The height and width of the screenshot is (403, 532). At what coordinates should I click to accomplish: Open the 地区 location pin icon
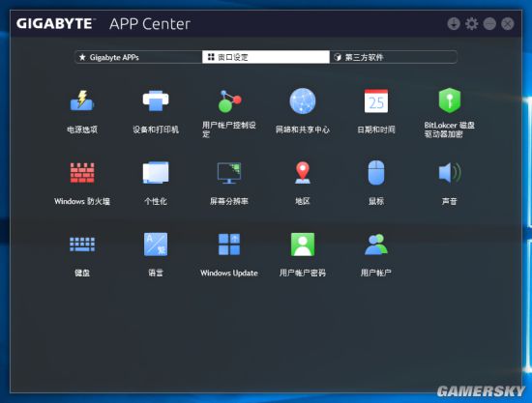tap(303, 173)
